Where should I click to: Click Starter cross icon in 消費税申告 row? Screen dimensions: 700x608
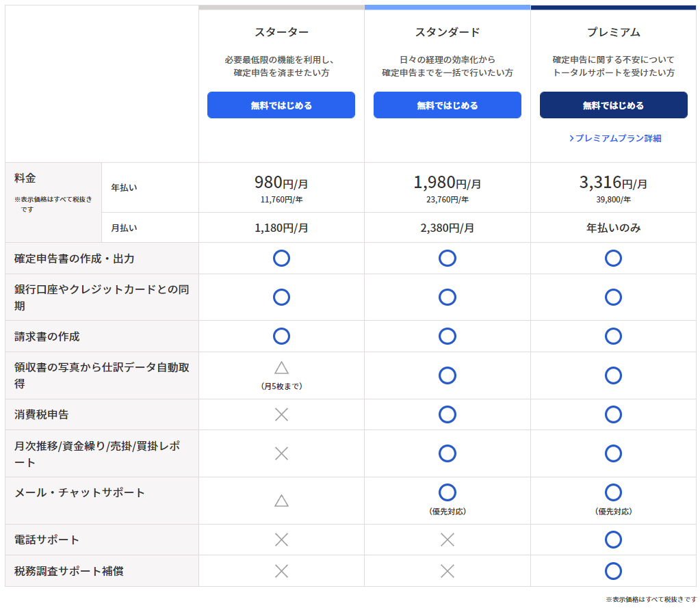pos(281,414)
